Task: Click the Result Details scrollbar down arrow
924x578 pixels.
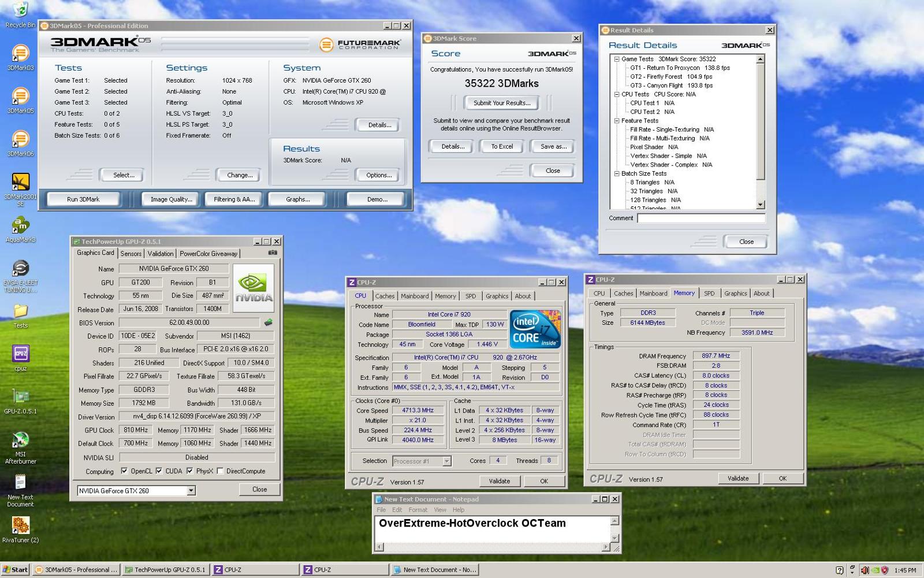Action: tap(760, 205)
